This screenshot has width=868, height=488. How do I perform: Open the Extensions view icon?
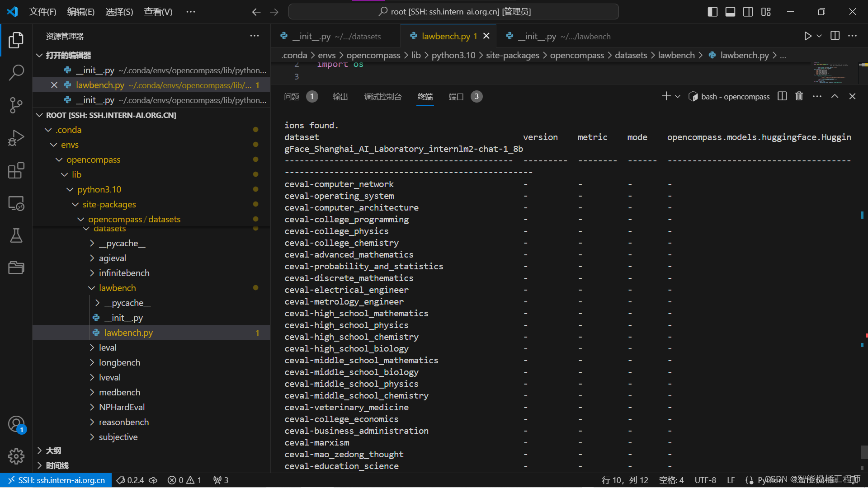(16, 170)
